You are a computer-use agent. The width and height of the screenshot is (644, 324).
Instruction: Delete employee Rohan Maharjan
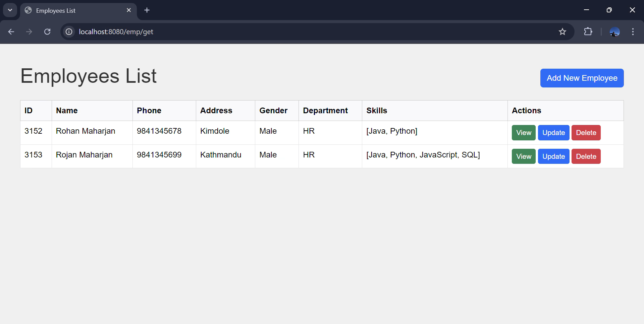[586, 133]
